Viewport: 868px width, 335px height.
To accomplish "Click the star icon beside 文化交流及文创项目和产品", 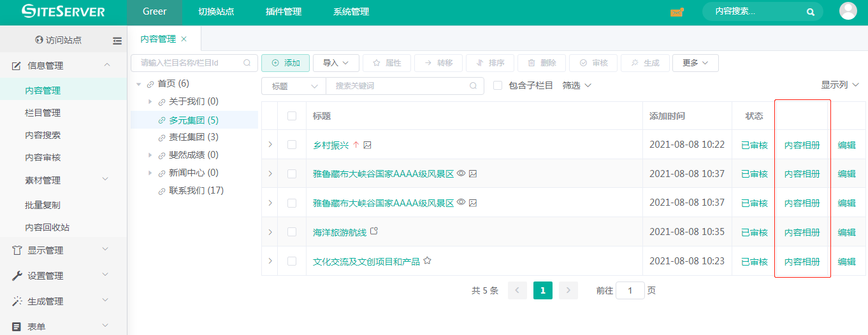I will point(428,261).
